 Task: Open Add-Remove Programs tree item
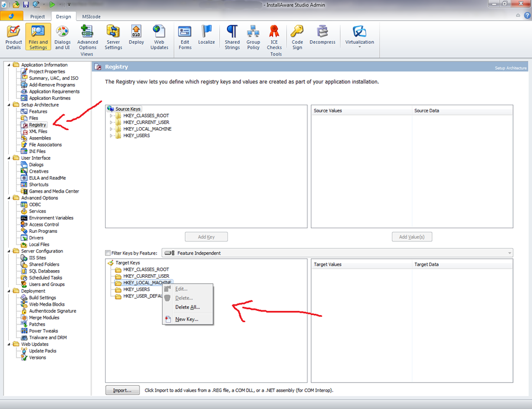pos(52,85)
